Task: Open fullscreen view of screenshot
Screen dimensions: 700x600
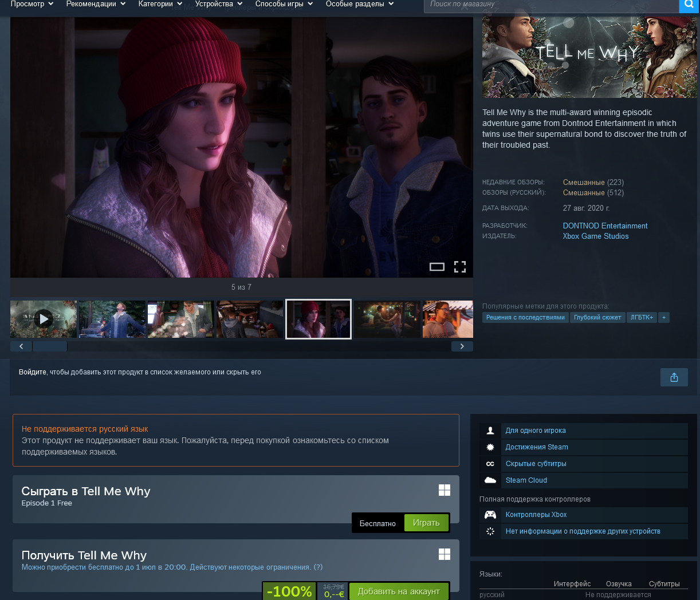Action: pos(460,267)
